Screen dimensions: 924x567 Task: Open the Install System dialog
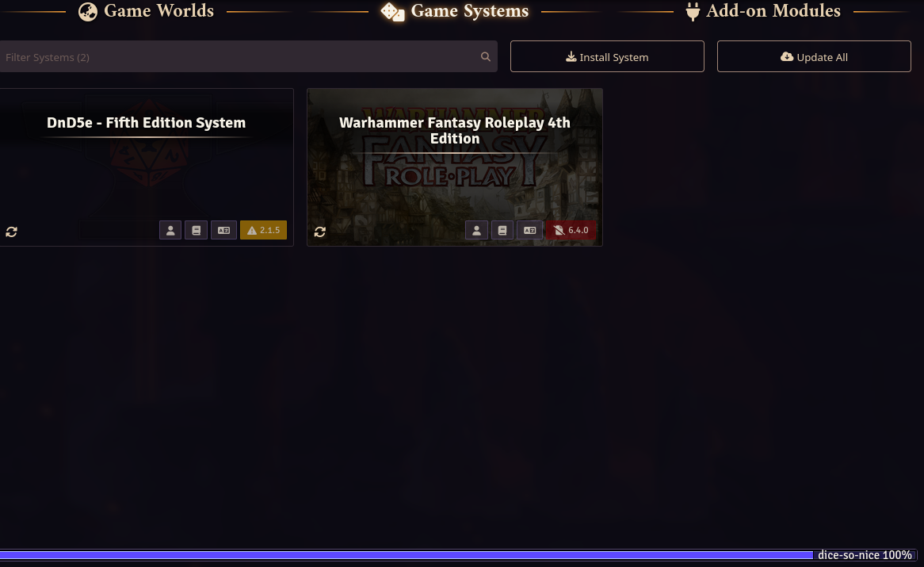[607, 56]
